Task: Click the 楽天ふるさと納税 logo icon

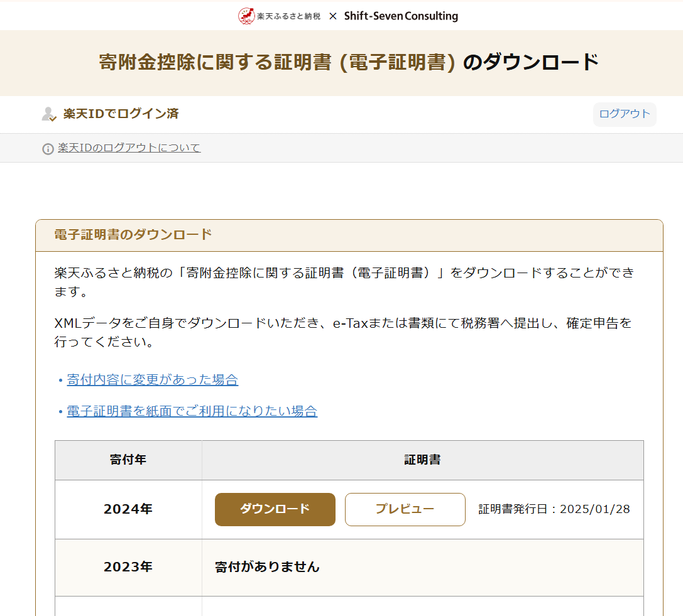Action: tap(246, 16)
